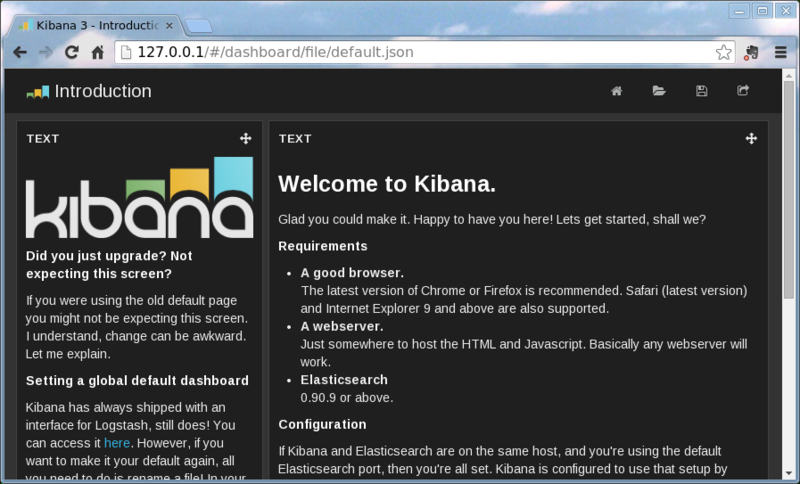Click the 'Welcome to Kibana.' heading
Viewport: 800px width, 484px height.
(x=387, y=184)
